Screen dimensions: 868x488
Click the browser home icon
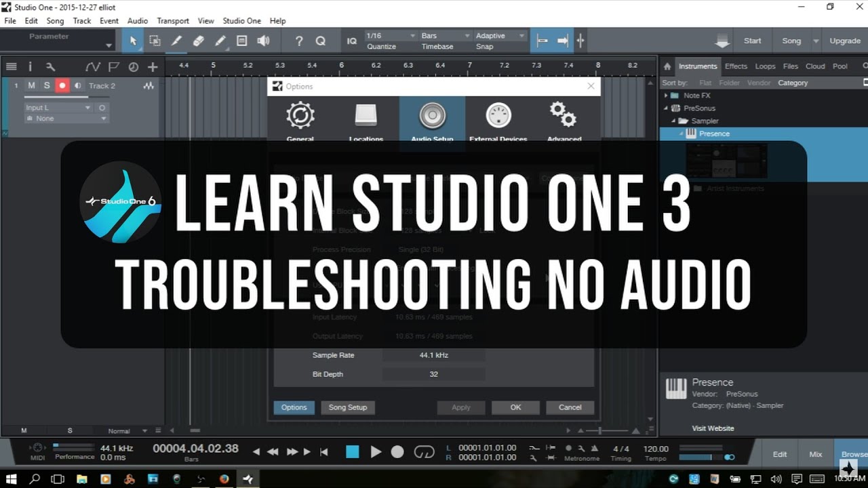(x=667, y=66)
